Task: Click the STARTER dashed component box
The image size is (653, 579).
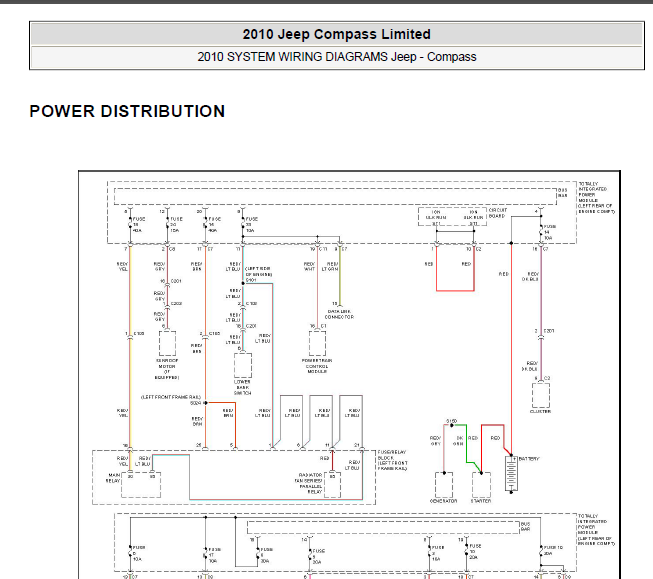Action: (x=481, y=485)
